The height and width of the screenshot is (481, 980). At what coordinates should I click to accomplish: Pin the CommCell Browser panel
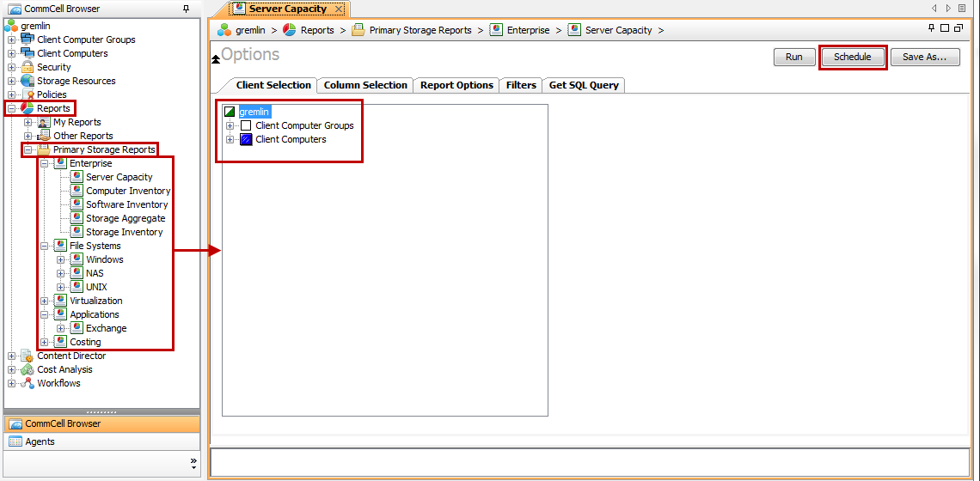pyautogui.click(x=187, y=9)
